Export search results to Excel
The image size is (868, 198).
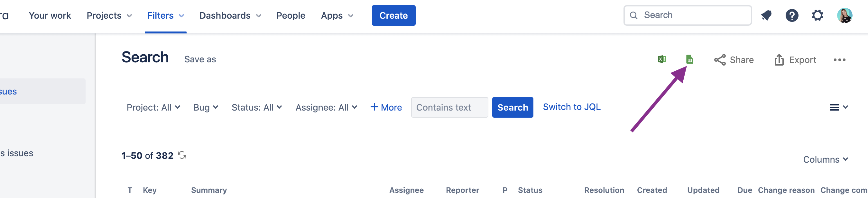(x=662, y=59)
